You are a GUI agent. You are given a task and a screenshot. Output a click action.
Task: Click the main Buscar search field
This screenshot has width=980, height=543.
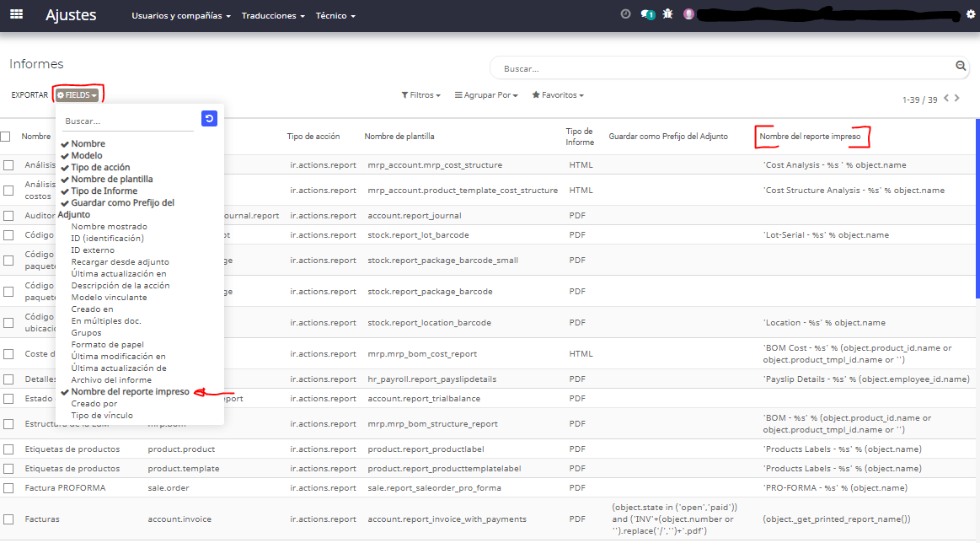(728, 68)
